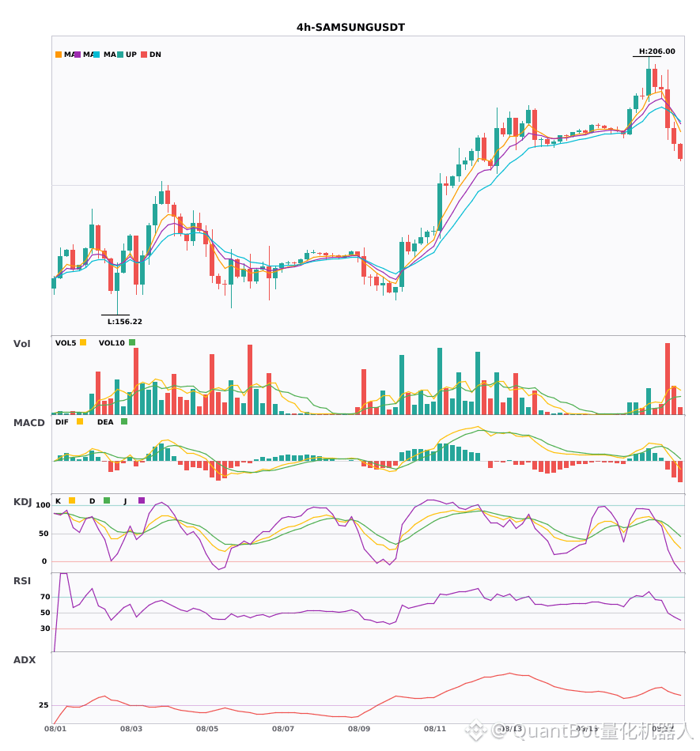The width and height of the screenshot is (700, 751).
Task: Click the RSI 30 level label
Action: (x=45, y=628)
